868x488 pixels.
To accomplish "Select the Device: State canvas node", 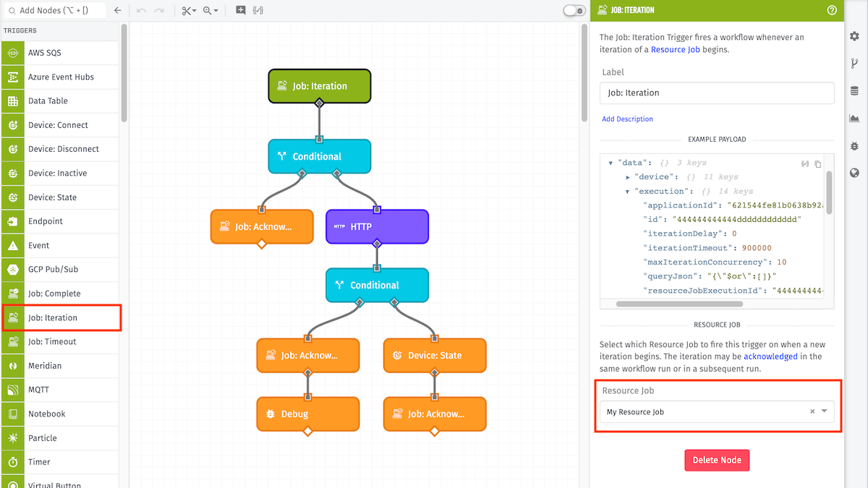I will pos(435,355).
